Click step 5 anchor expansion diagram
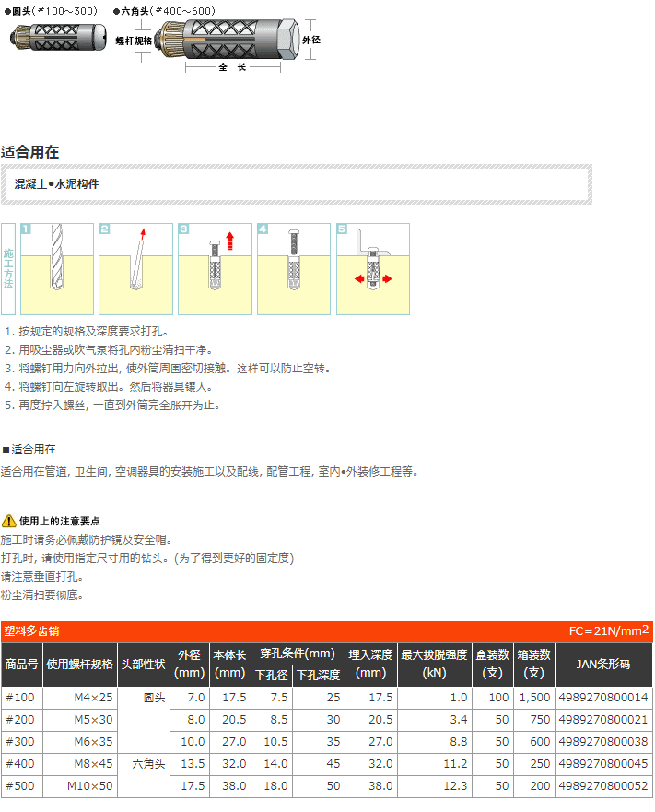Screen dimensions: 655x812 (373, 269)
